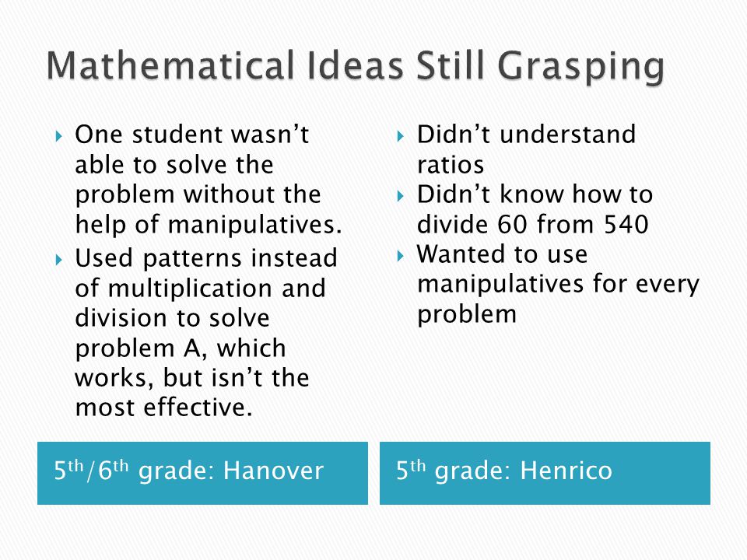Click the word 'Hanover' in the left box
The width and height of the screenshot is (747, 560).
(273, 471)
